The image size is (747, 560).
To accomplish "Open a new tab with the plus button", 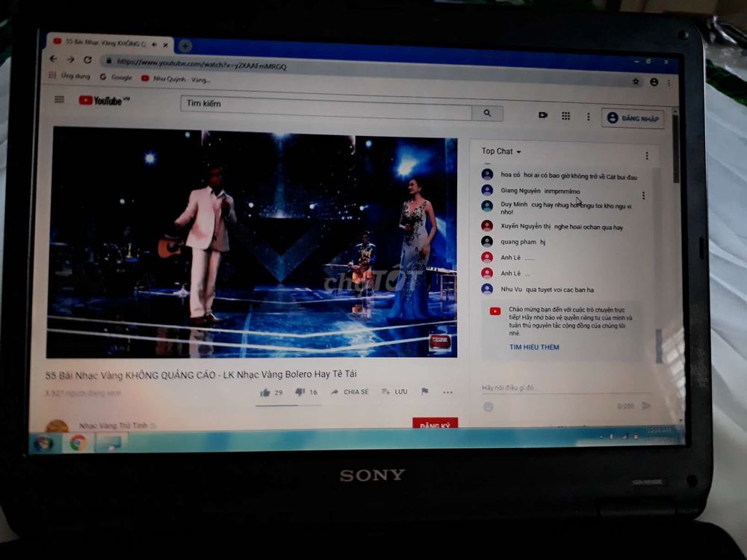I will (x=185, y=46).
